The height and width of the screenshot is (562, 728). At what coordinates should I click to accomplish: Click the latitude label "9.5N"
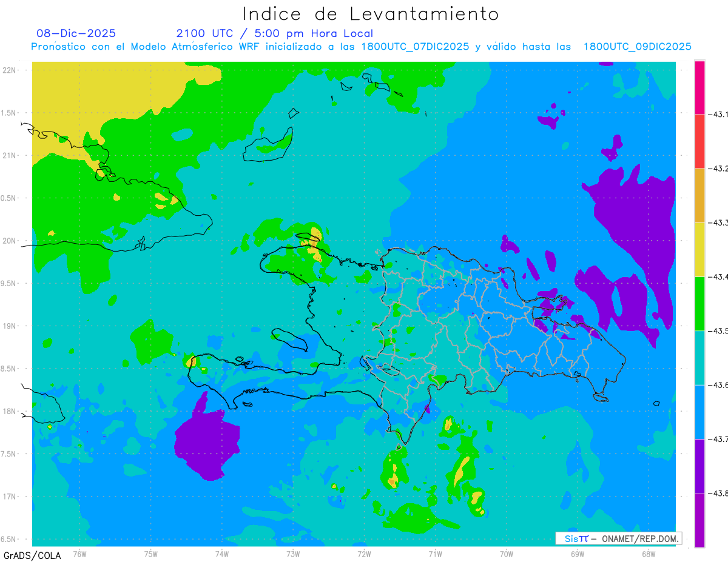point(9,283)
